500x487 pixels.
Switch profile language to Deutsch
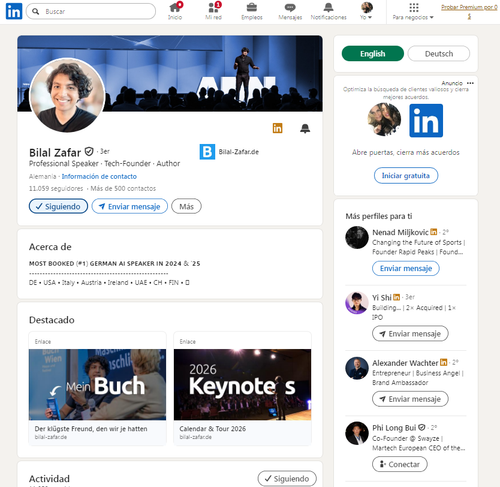pos(439,54)
